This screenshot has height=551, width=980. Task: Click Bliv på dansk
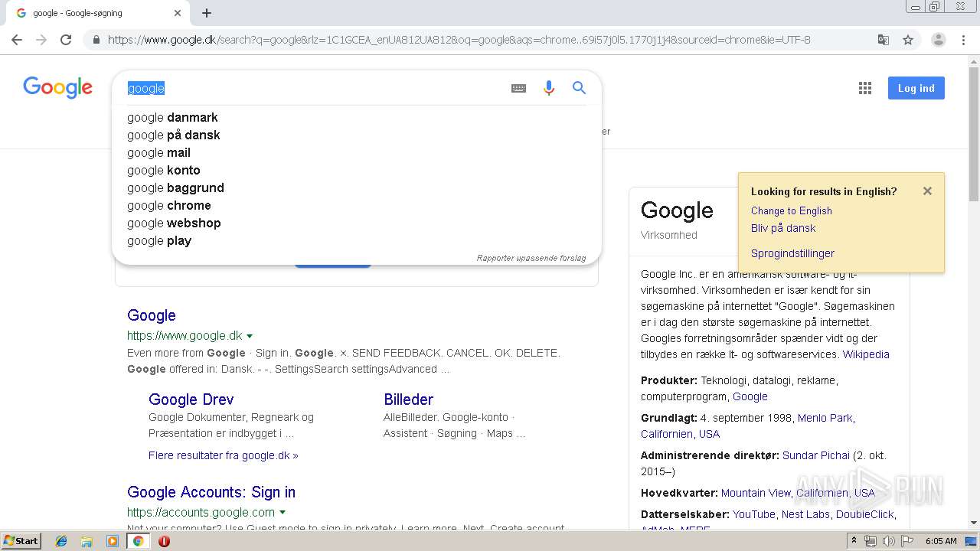(x=783, y=228)
